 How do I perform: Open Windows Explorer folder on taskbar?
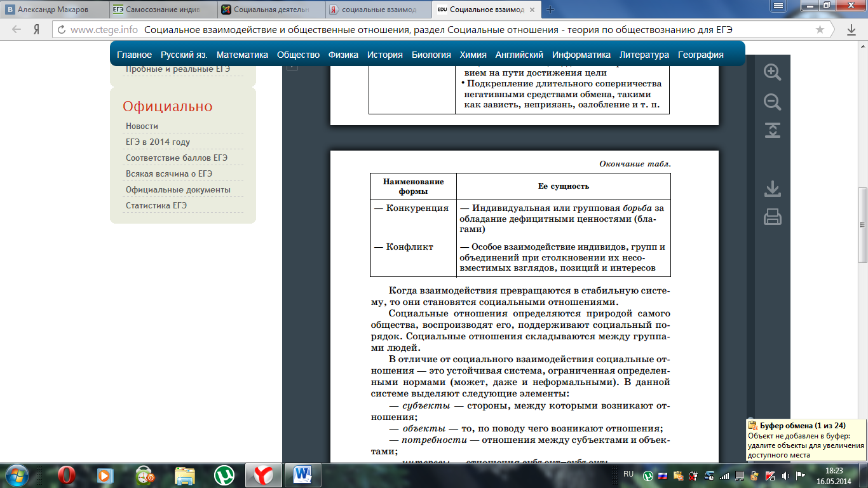pos(185,475)
